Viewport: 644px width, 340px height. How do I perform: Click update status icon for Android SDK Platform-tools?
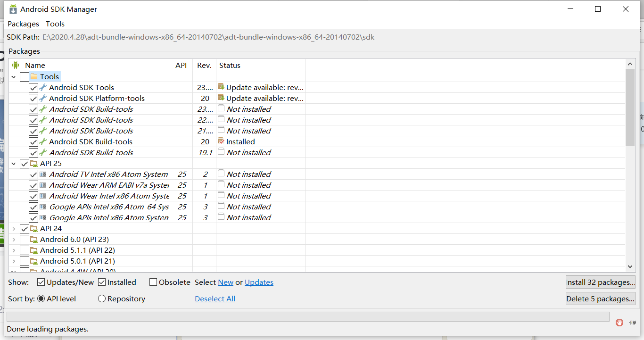coord(221,98)
